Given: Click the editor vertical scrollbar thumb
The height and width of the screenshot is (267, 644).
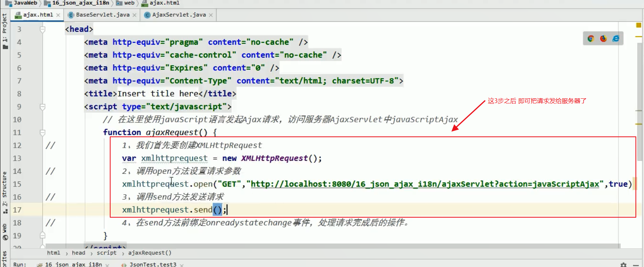Looking at the screenshot, I should (640, 101).
